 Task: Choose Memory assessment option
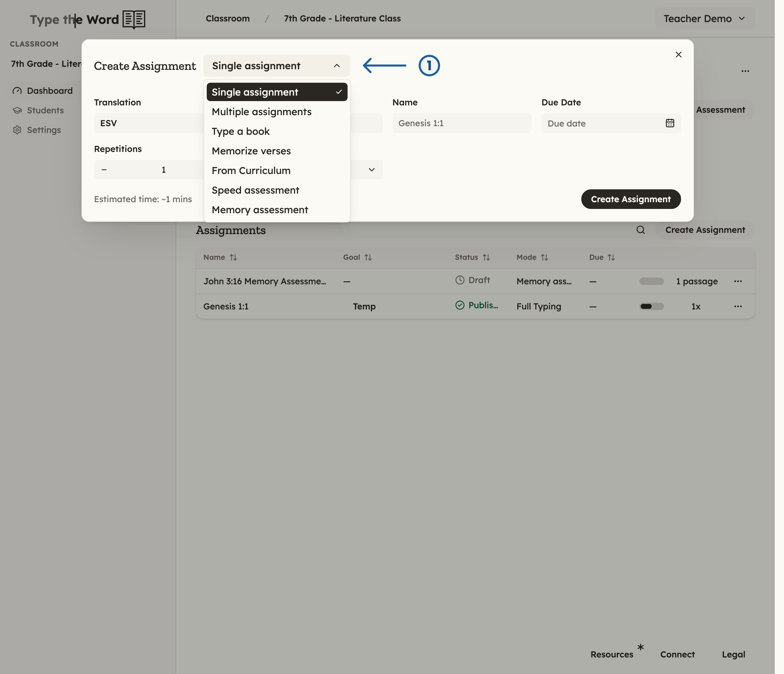pyautogui.click(x=277, y=210)
